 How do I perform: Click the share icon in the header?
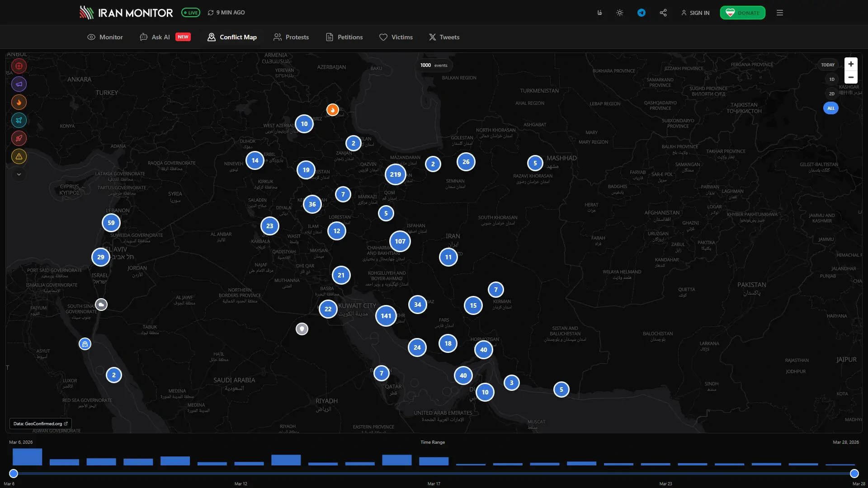(x=663, y=13)
